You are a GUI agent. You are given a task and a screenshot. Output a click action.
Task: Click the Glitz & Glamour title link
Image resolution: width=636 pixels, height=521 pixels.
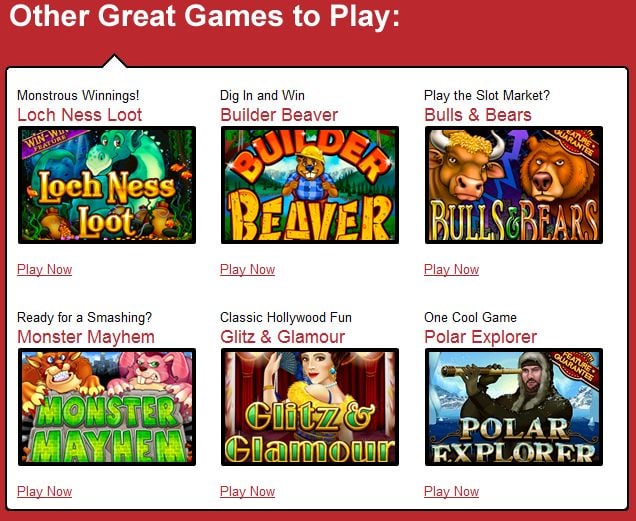coord(283,337)
